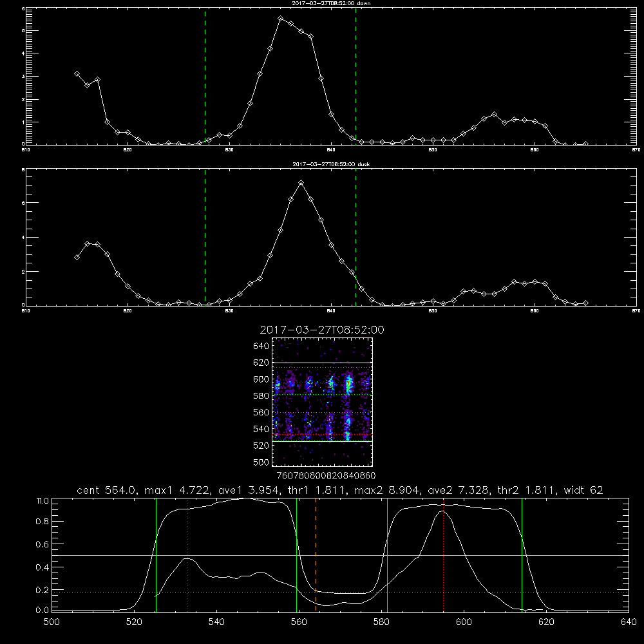The width and height of the screenshot is (644, 644).
Task: Click 'ave2 7.328' in the bottom plot header
Action: coord(460,490)
